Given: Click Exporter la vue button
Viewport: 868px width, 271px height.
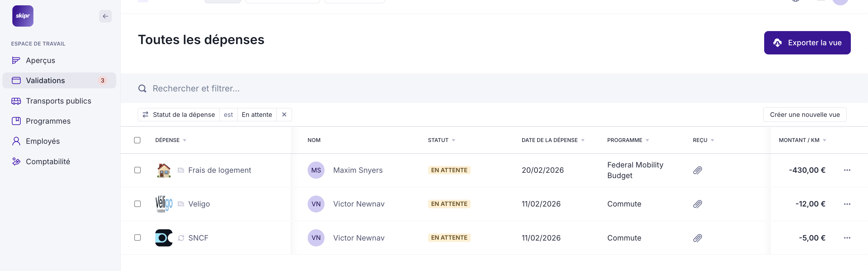Looking at the screenshot, I should [807, 43].
